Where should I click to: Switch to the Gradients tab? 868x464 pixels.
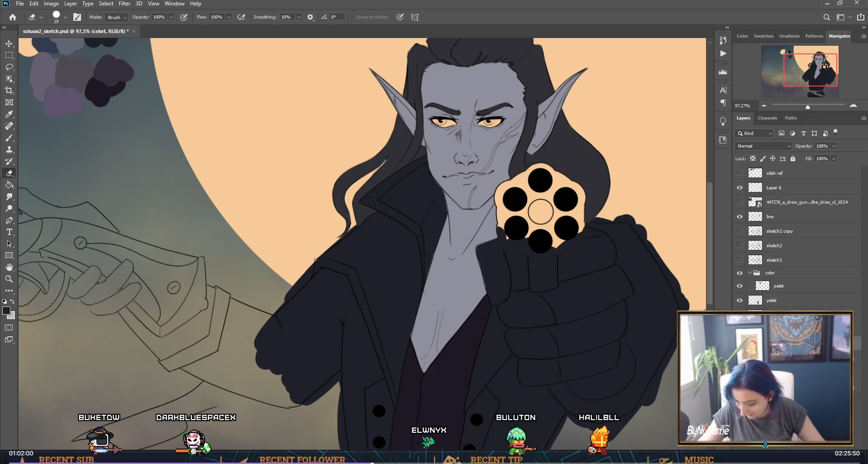point(789,36)
